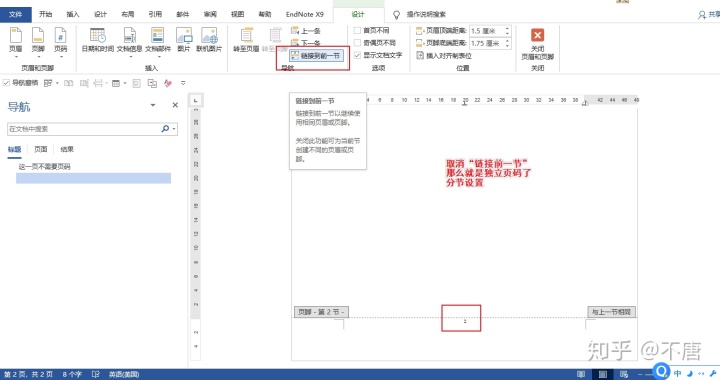This screenshot has width=720, height=380.
Task: Click the lightbulb tell-me search icon
Action: click(x=396, y=15)
